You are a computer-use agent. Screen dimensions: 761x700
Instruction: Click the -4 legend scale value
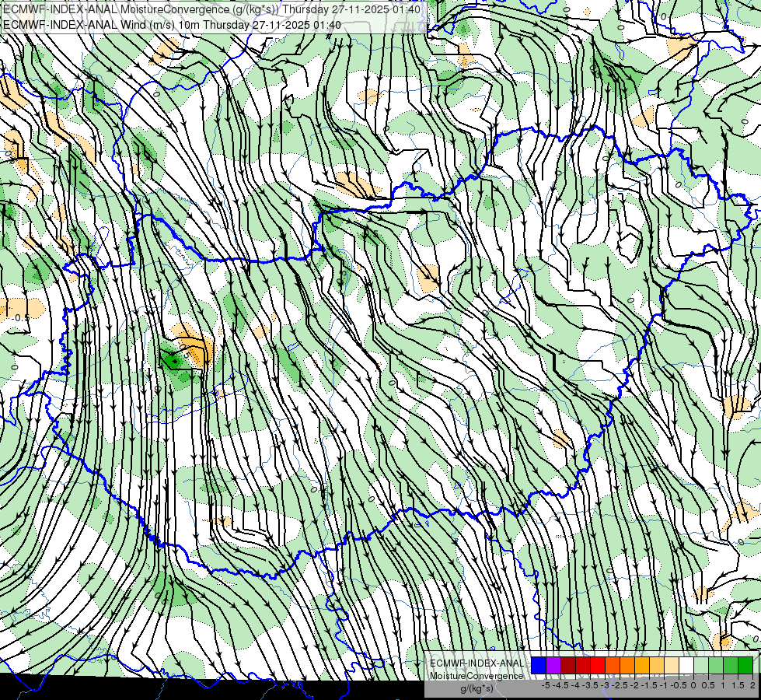575,685
